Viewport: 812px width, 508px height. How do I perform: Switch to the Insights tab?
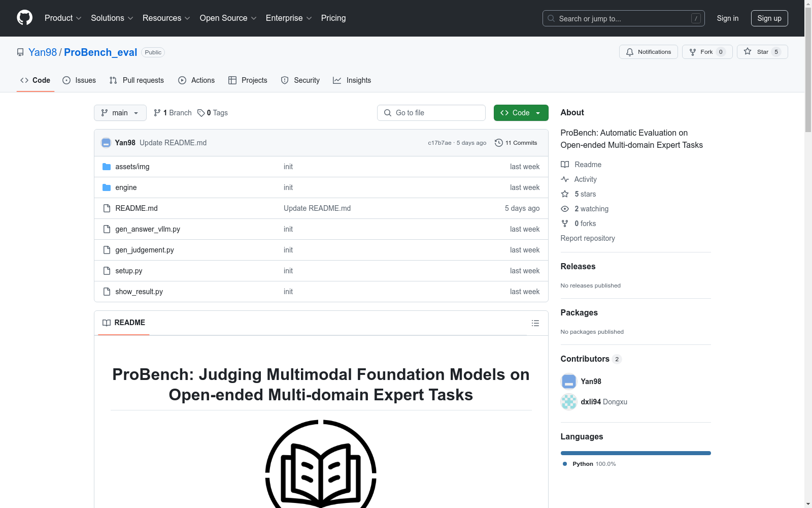coord(352,80)
